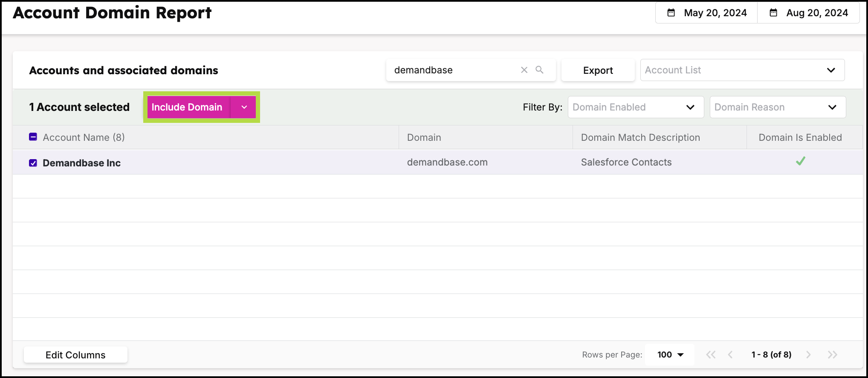
Task: Open the May 20, 2024 start date picker
Action: tap(706, 13)
